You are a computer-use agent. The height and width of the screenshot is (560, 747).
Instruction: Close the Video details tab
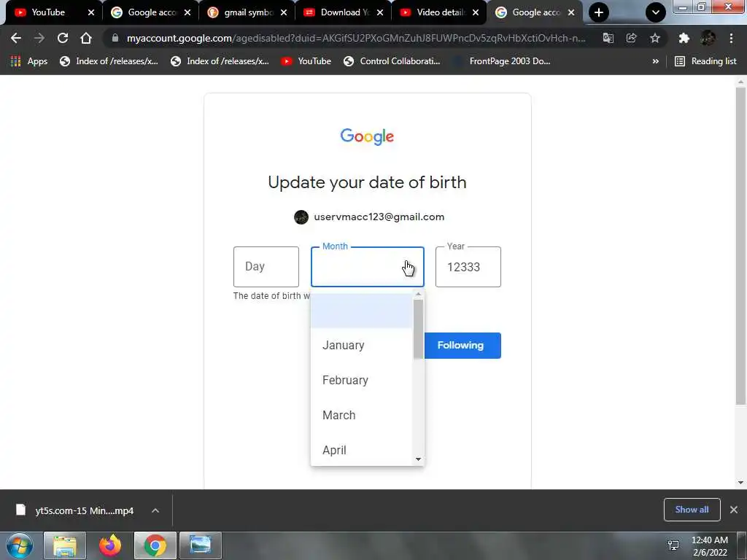(476, 12)
